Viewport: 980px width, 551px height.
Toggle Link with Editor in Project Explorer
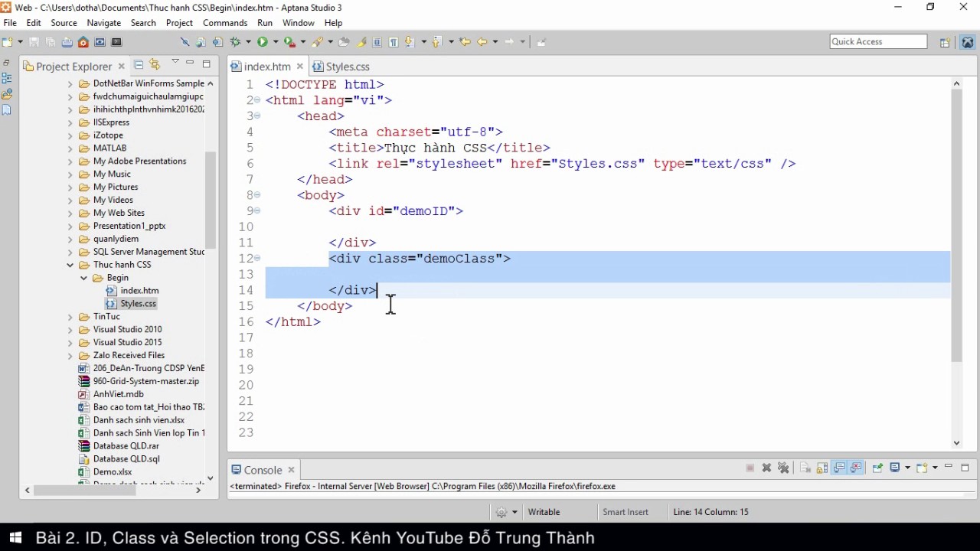[155, 66]
